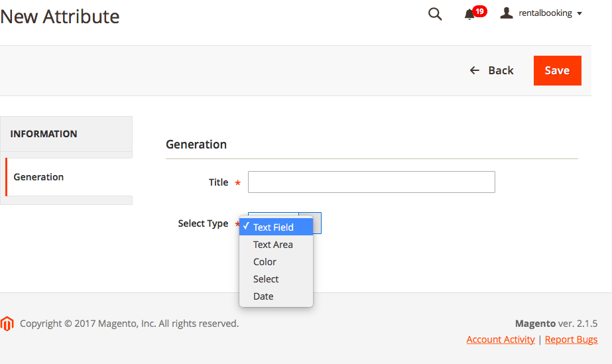
Task: Open the Report Bugs link
Action: point(571,339)
